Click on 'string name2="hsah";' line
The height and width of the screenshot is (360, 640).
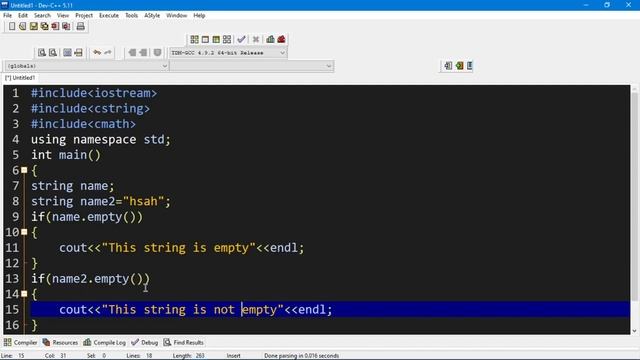(x=101, y=201)
